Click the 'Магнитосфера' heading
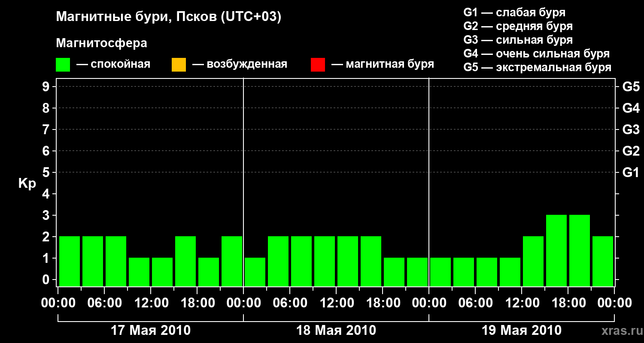The image size is (644, 343). point(102,43)
